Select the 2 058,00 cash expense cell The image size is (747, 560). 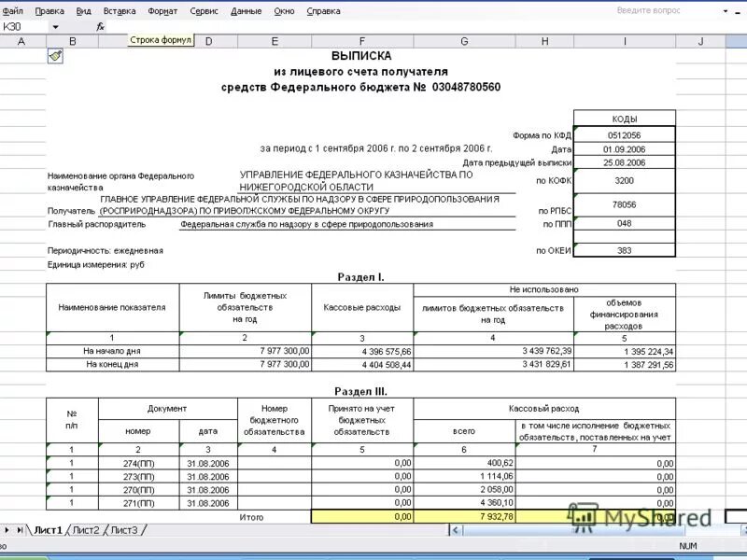pos(464,489)
